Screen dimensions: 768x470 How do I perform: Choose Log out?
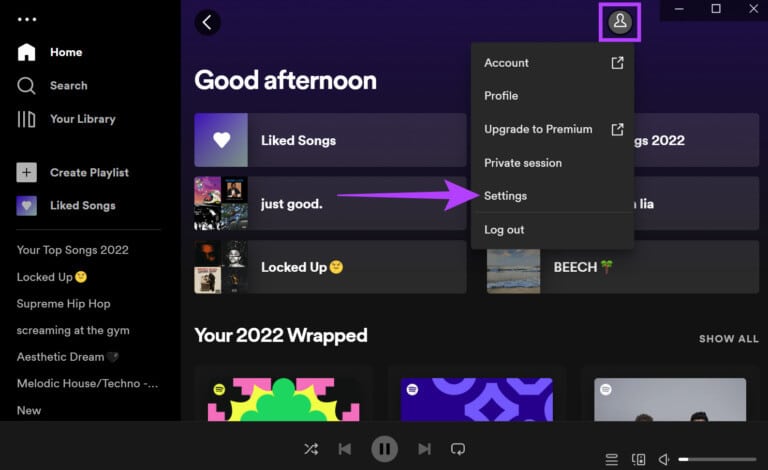(552, 230)
